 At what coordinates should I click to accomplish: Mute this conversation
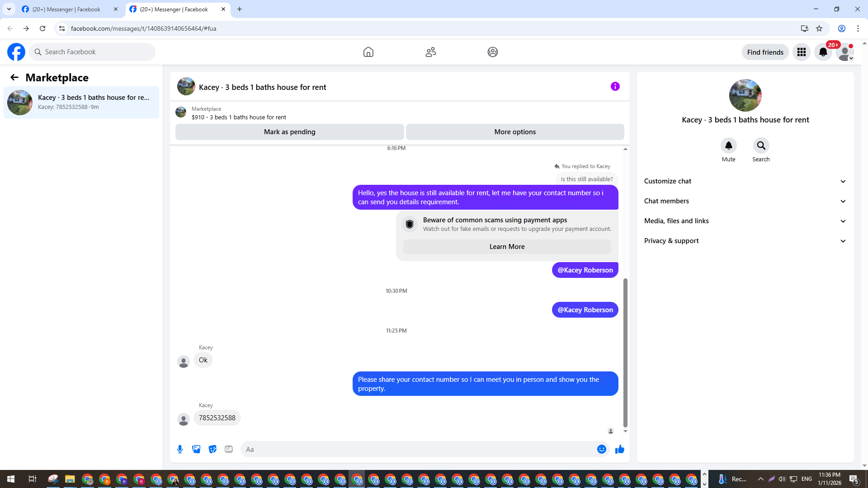coord(728,145)
